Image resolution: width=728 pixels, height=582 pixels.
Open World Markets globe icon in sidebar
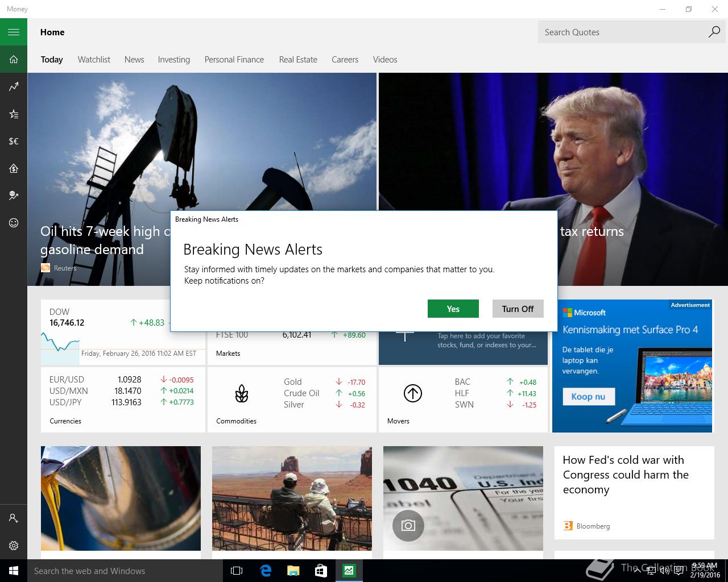pos(14,196)
